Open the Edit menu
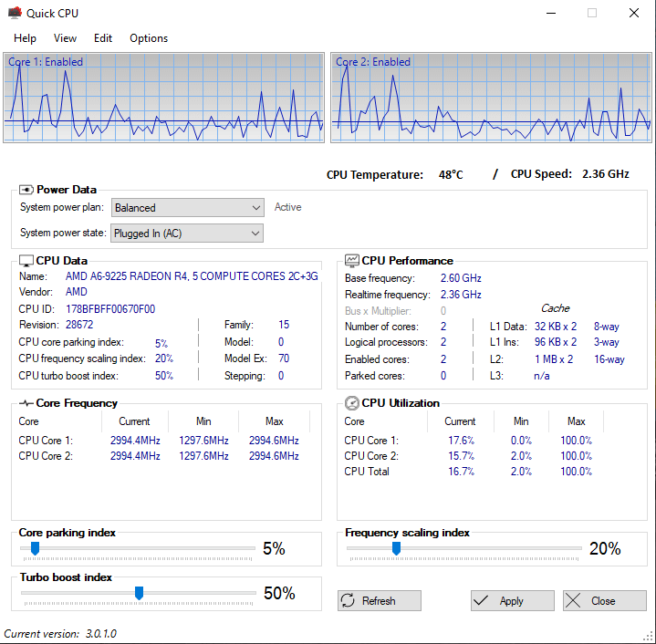 (x=103, y=38)
